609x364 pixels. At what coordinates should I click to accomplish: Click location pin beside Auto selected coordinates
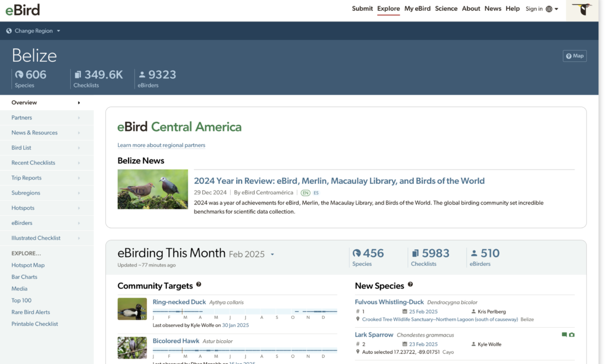point(357,352)
